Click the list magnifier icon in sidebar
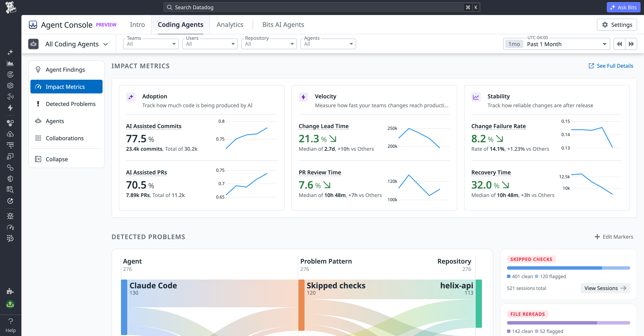644x336 pixels. 10,238
